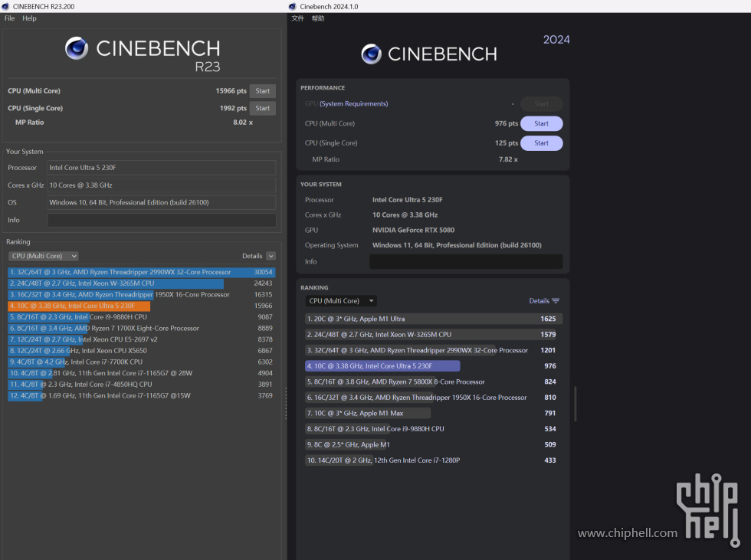Expand the ranking type dropdown in R23
Image resolution: width=751 pixels, height=560 pixels.
(x=43, y=256)
